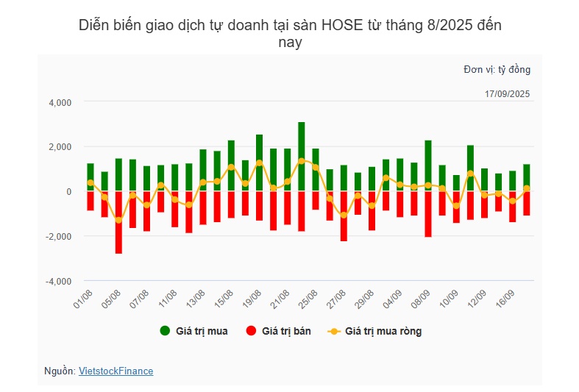This screenshot has height=392, width=579.
Task: Click the Đơn vị: tỷ đồng unit label
Action: [x=497, y=69]
